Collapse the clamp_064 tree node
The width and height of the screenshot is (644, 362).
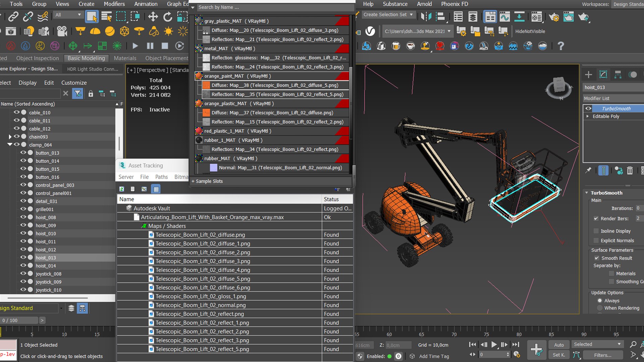click(10, 144)
